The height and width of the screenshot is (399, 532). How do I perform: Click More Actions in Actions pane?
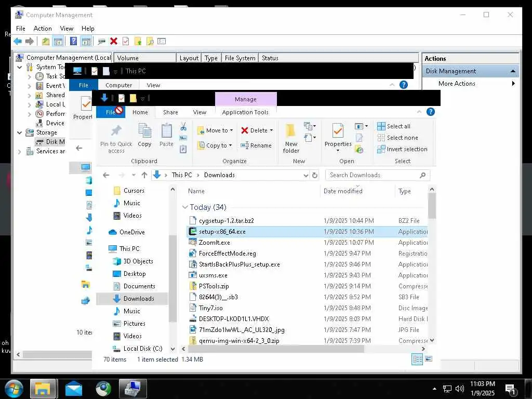[x=457, y=84]
